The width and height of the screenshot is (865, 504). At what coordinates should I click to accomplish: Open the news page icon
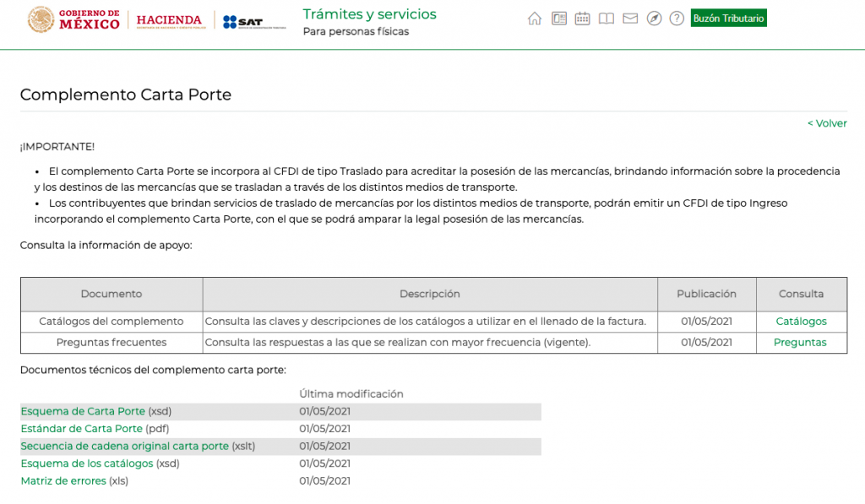pos(559,19)
